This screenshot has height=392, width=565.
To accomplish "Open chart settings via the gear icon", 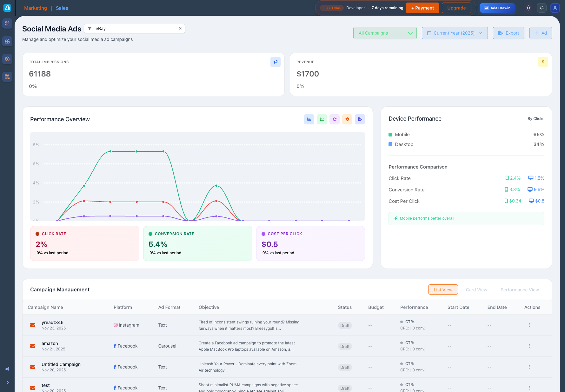I will (347, 119).
